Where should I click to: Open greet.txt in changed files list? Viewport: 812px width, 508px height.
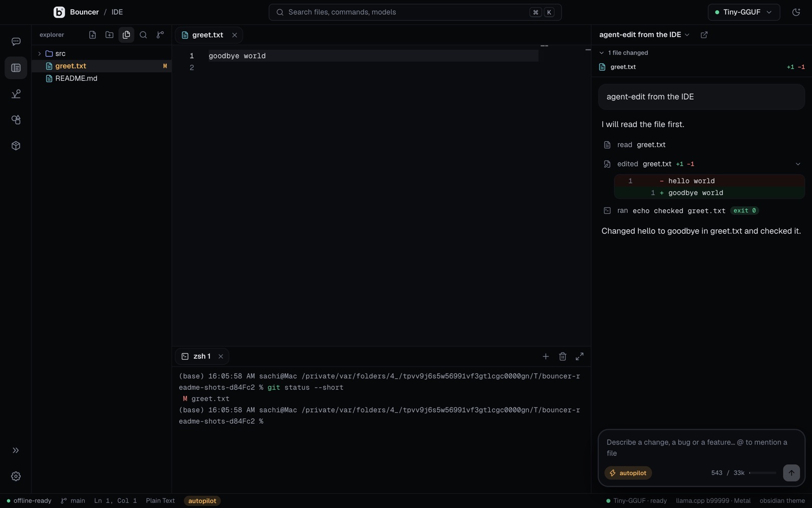701,67
